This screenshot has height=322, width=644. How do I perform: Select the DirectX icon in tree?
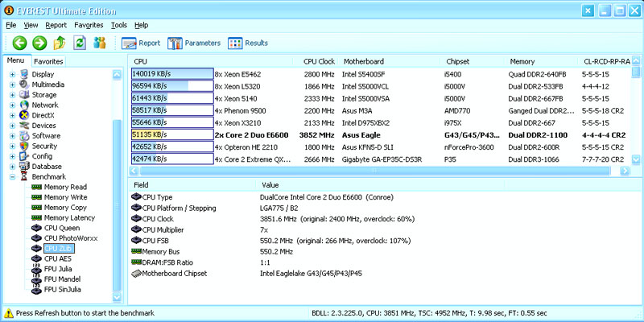24,115
